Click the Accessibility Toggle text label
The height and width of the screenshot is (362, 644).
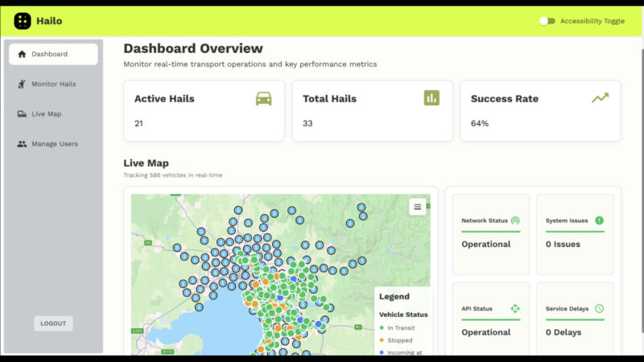(x=592, y=21)
